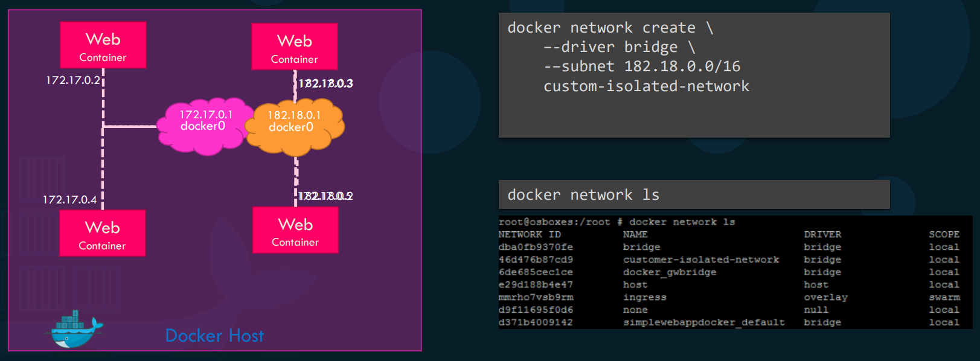Click the name 'bridge' in the dba0fb9370fe row
Screen dimensions: 980x361
(642, 247)
